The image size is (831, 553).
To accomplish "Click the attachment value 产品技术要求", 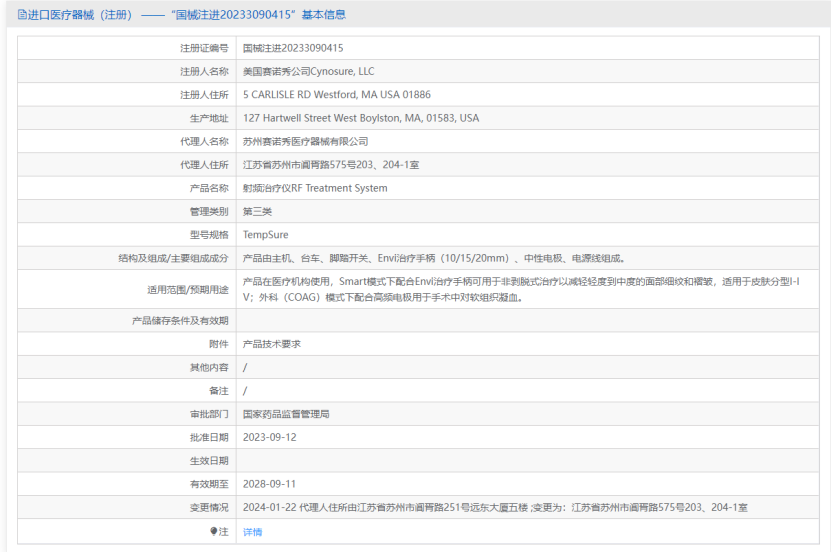I will pyautogui.click(x=271, y=343).
